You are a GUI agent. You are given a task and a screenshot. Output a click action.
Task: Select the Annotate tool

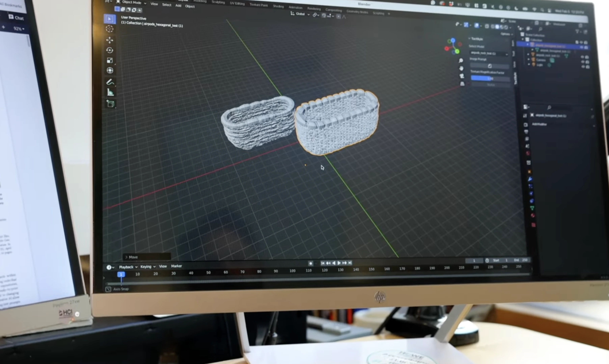[110, 82]
